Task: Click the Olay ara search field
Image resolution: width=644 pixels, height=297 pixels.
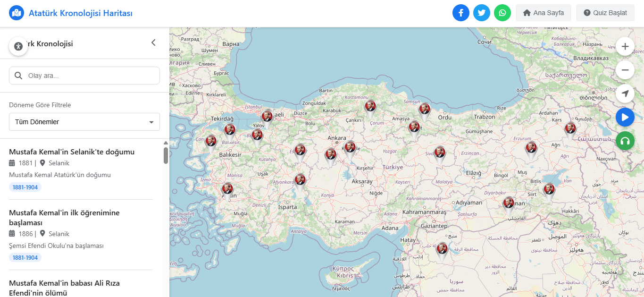Action: [x=84, y=76]
